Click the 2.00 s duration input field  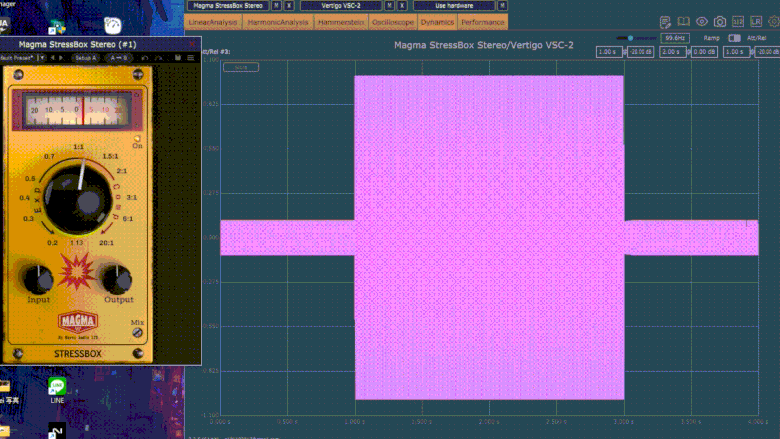(x=670, y=51)
